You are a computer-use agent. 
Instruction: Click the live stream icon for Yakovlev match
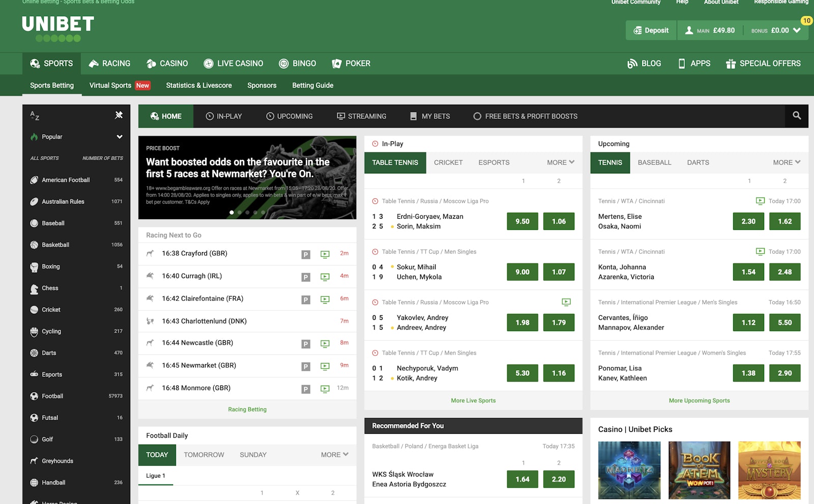(x=566, y=302)
